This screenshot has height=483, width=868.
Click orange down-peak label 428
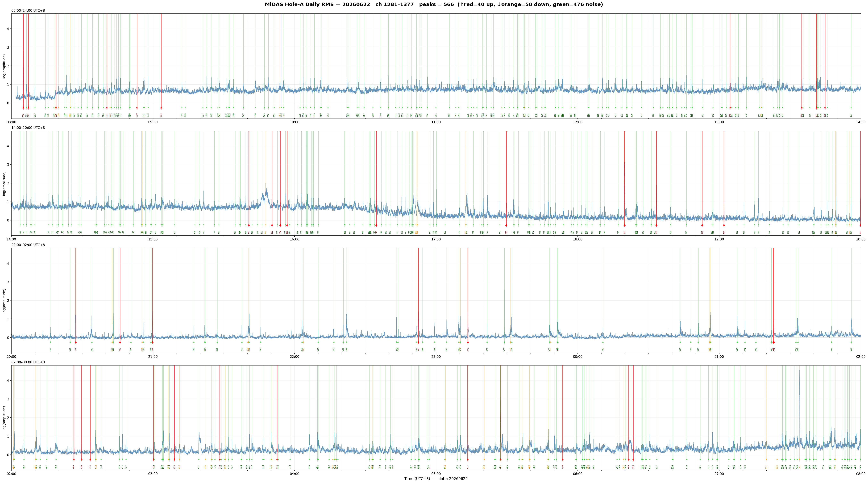point(206,467)
